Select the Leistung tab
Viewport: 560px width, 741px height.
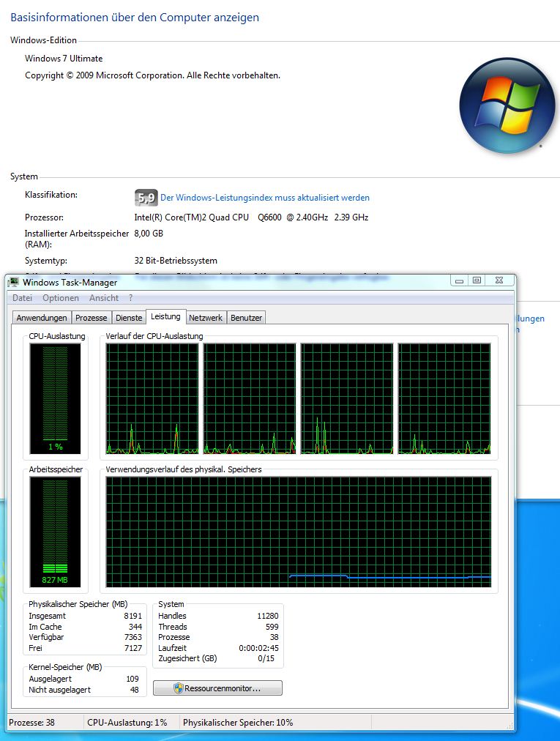point(165,316)
